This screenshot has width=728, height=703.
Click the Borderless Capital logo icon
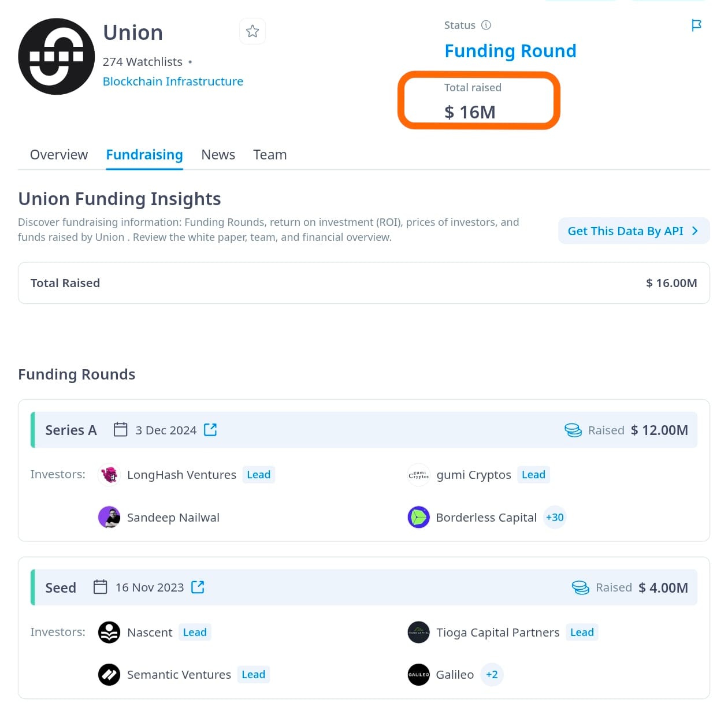pyautogui.click(x=418, y=517)
